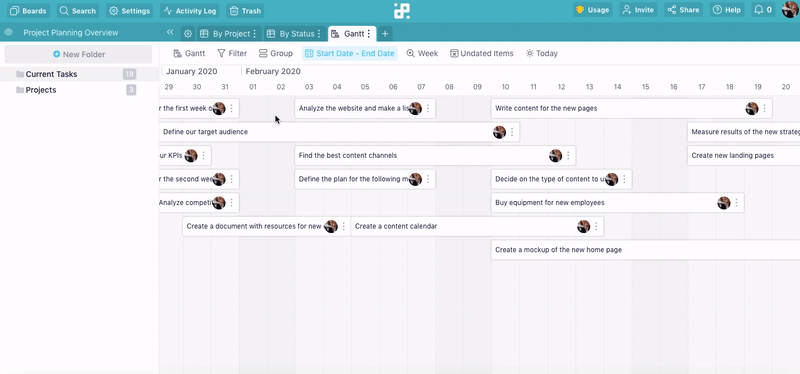Collapse the sidebar with double chevron
This screenshot has width=800, height=374.
[170, 32]
